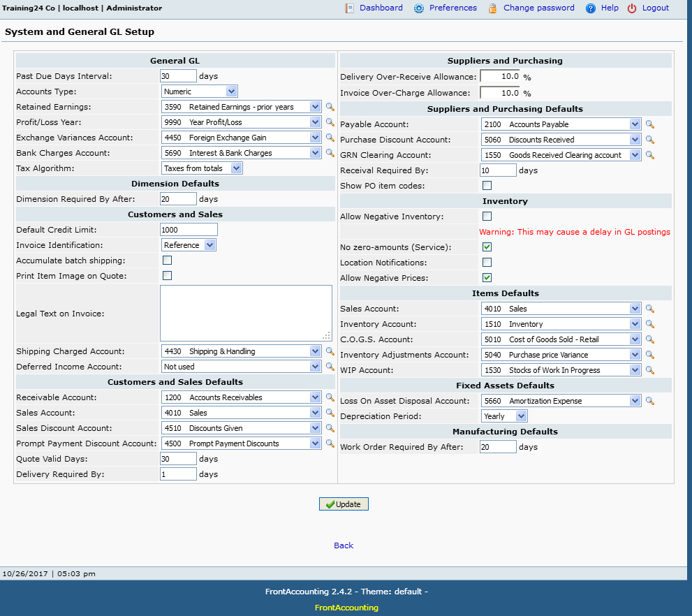Click the Back link
The height and width of the screenshot is (616, 692).
tap(344, 545)
